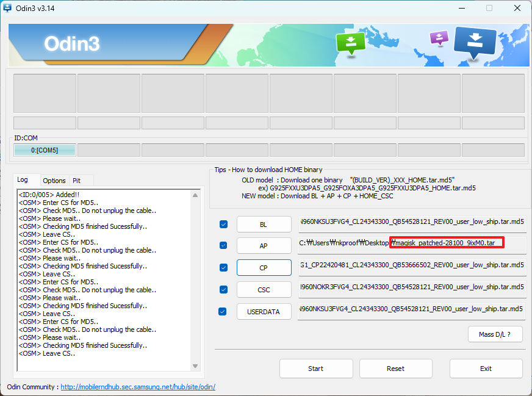532x396 pixels.
Task: Disable the USERDATA file checkbox
Action: [x=222, y=312]
